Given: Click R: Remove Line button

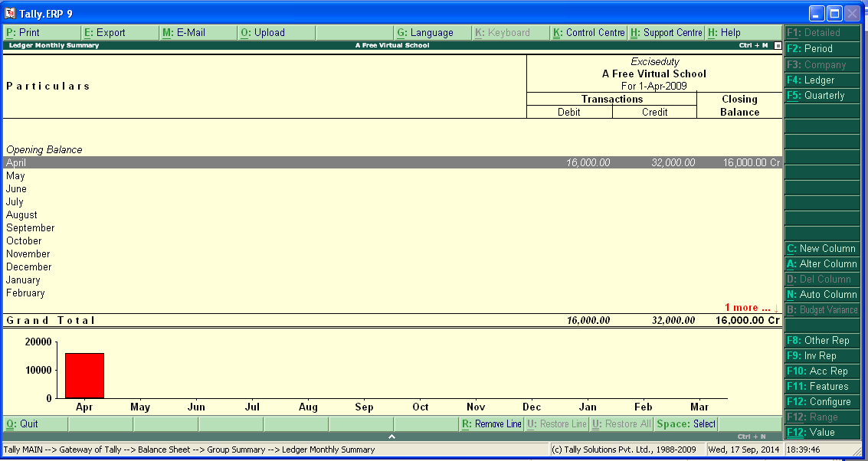Looking at the screenshot, I should pos(492,424).
